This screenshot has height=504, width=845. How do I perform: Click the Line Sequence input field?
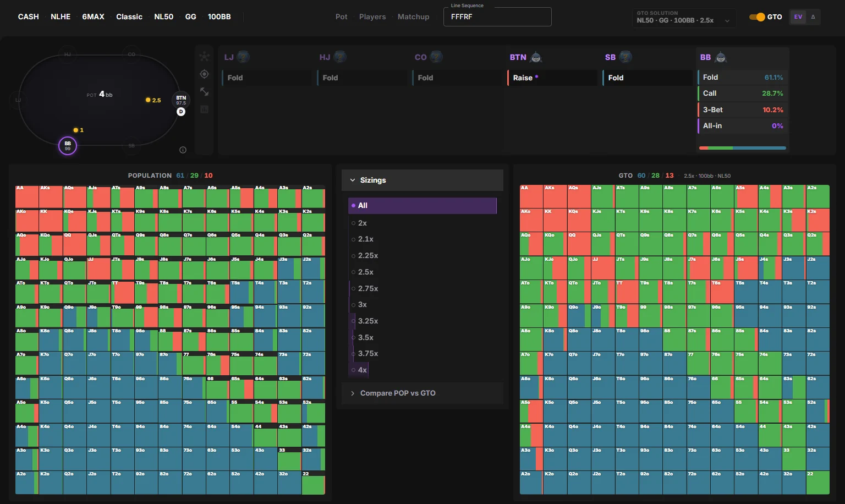(497, 17)
